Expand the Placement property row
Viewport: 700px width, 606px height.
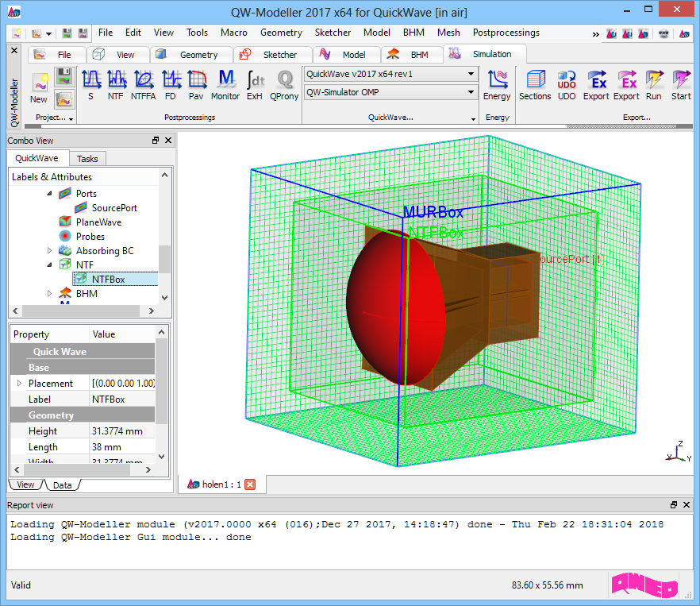[19, 384]
